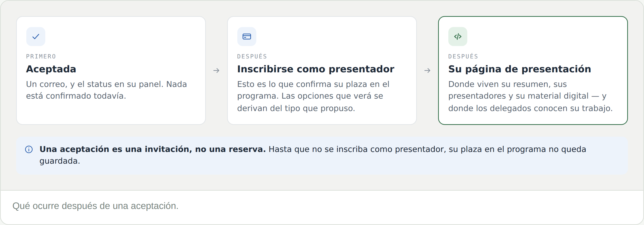644x225 pixels.
Task: Click the info circle icon in notice
Action: coord(29,150)
